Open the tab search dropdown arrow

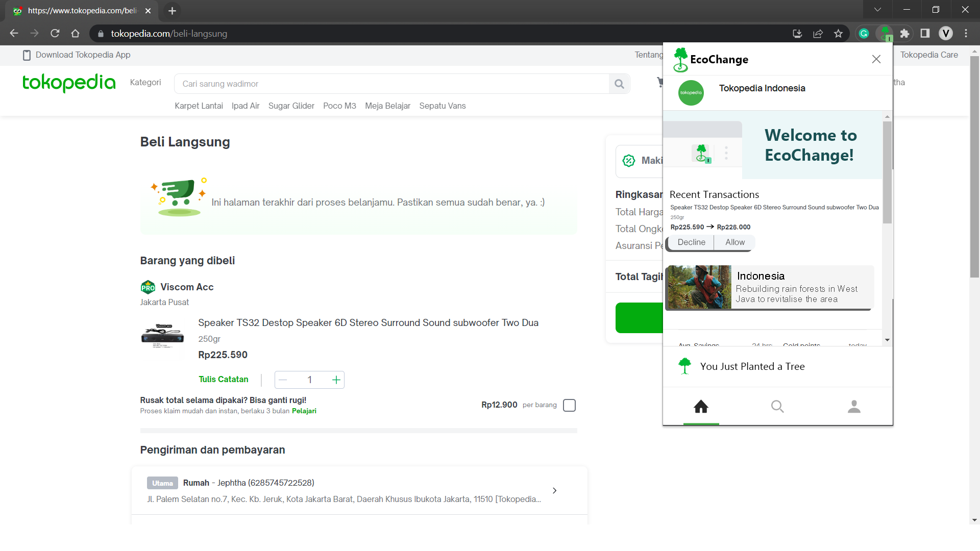click(877, 10)
